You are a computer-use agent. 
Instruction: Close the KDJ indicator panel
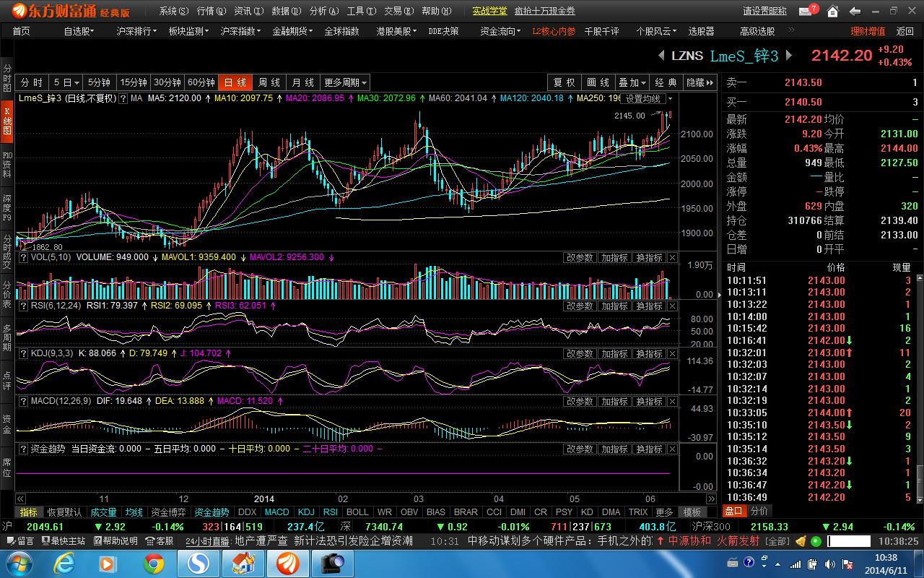(x=672, y=354)
